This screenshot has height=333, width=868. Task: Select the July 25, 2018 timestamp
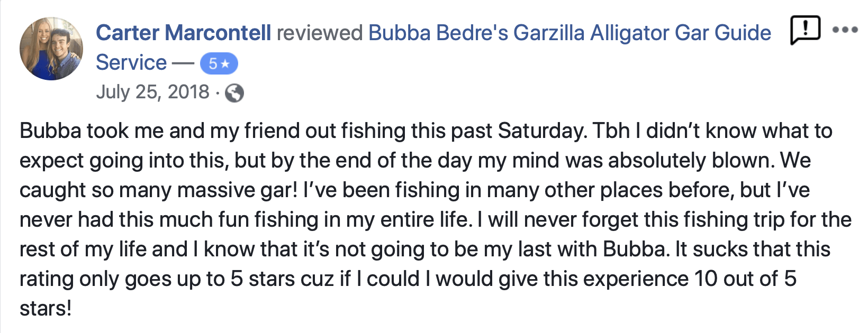pyautogui.click(x=153, y=92)
